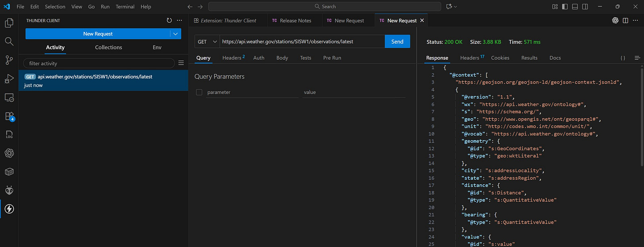Viewport: 644px width, 247px height.
Task: Open the Extension: Thunder Client editor tab
Action: click(x=228, y=20)
